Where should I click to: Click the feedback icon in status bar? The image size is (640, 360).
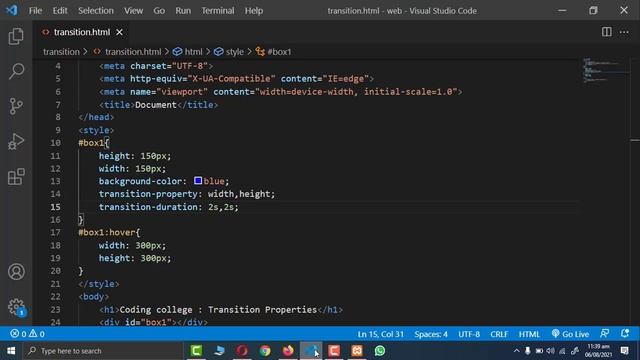tap(605, 333)
